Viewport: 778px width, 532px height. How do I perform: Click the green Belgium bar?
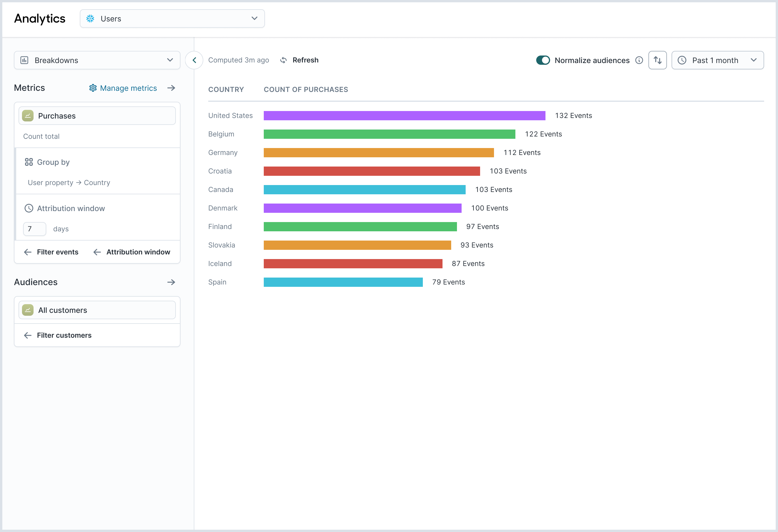[x=389, y=134]
